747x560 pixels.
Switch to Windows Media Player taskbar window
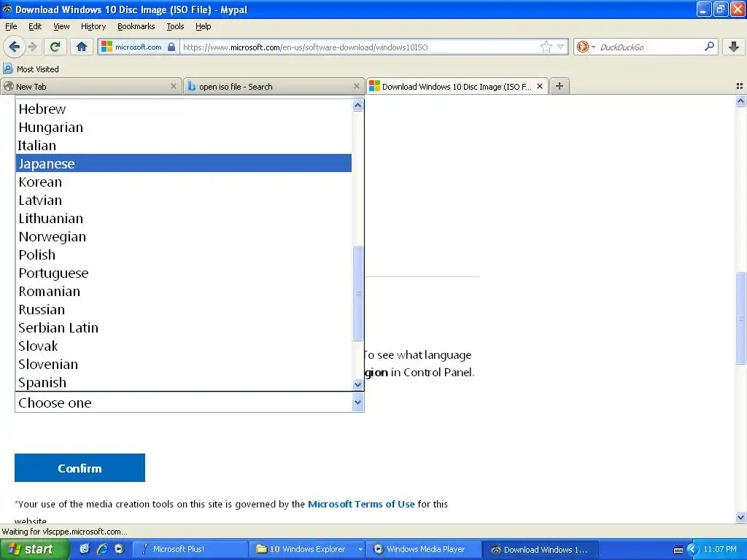click(425, 549)
